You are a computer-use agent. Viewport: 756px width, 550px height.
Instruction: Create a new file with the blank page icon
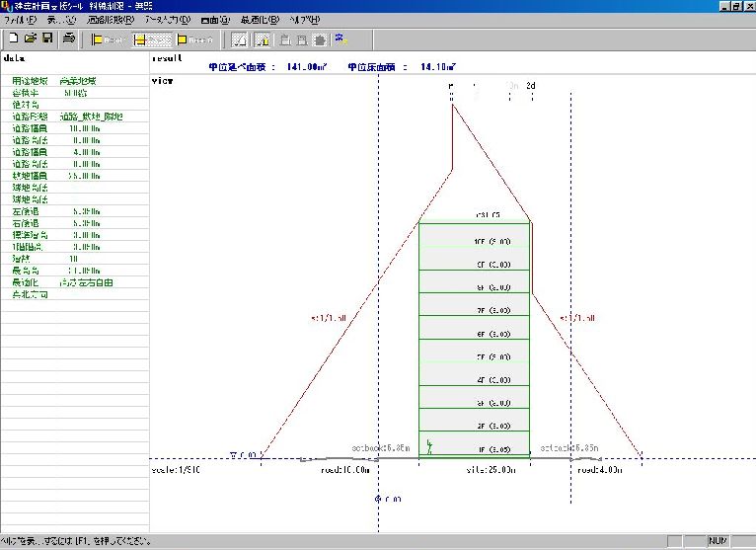point(14,39)
